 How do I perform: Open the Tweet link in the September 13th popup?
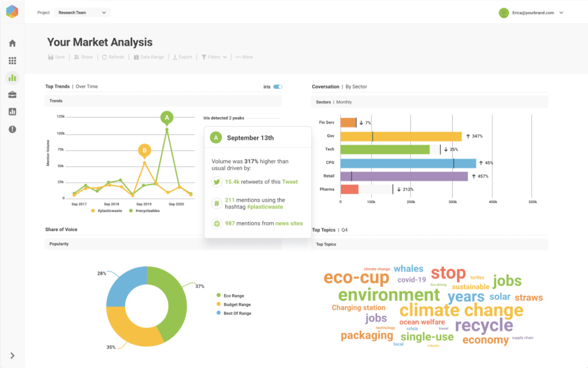tap(290, 182)
